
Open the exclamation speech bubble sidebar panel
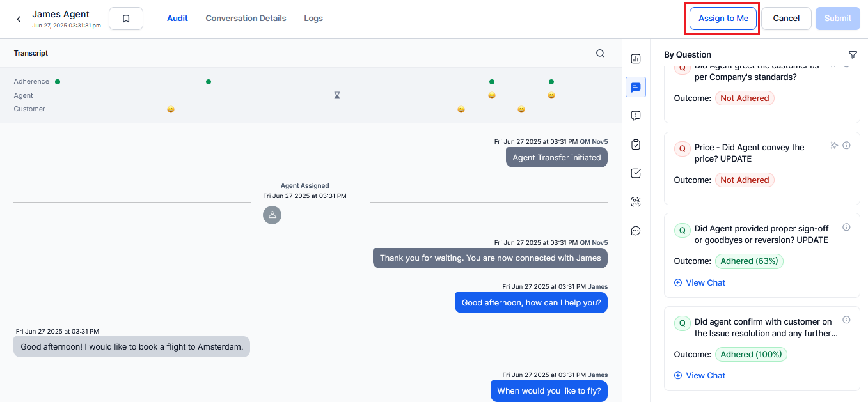click(636, 116)
